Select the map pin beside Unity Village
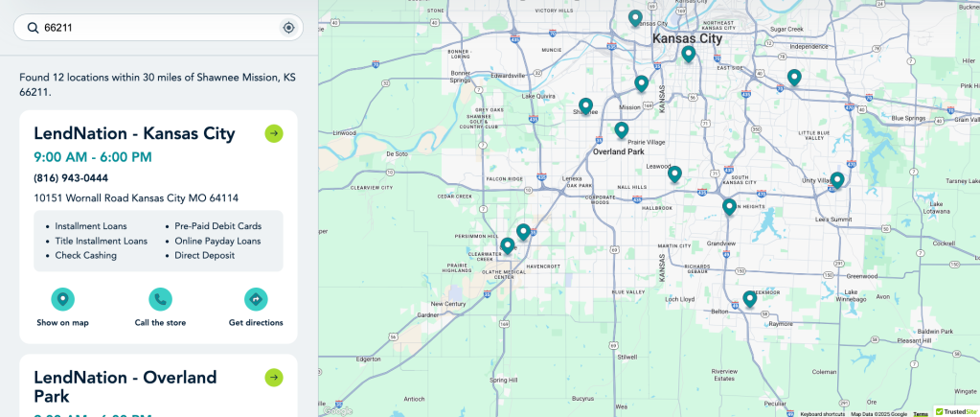This screenshot has width=980, height=417. (837, 180)
